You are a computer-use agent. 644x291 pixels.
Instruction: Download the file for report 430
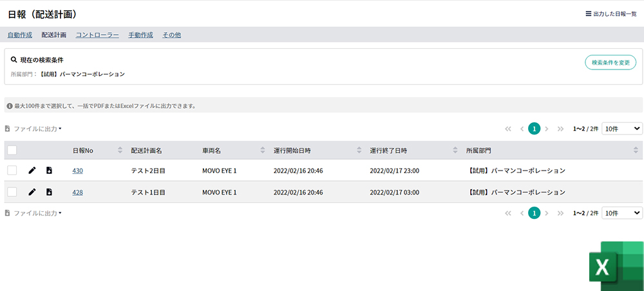click(x=50, y=171)
